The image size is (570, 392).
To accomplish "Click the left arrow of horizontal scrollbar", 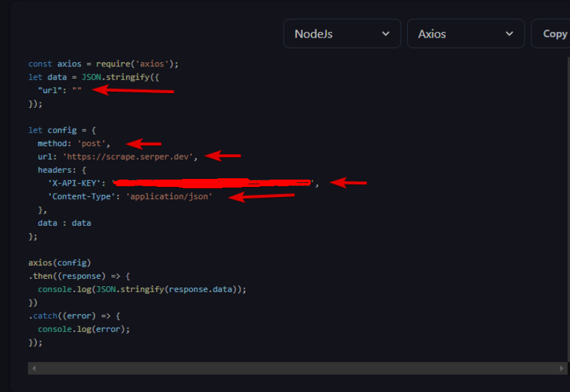I will click(x=34, y=369).
